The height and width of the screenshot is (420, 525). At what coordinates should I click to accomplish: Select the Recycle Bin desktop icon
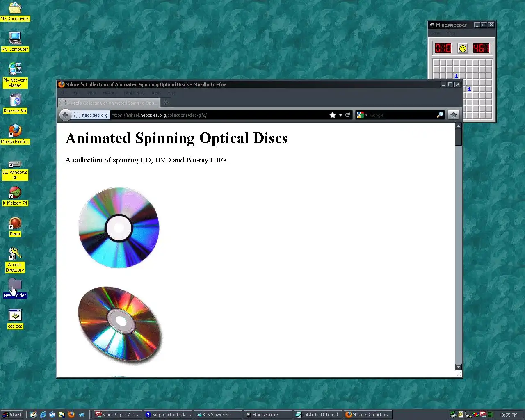tap(15, 103)
